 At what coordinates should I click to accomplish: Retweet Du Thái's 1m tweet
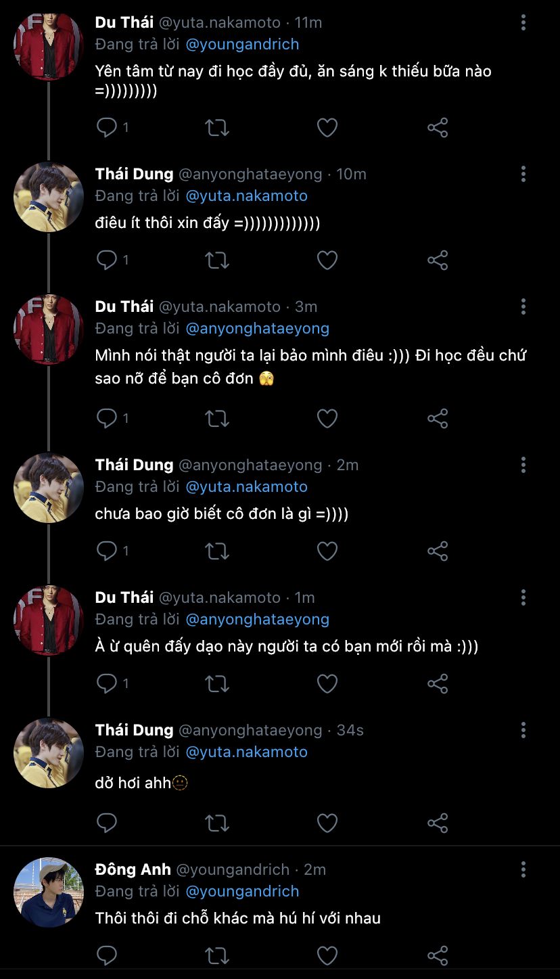coord(217,683)
